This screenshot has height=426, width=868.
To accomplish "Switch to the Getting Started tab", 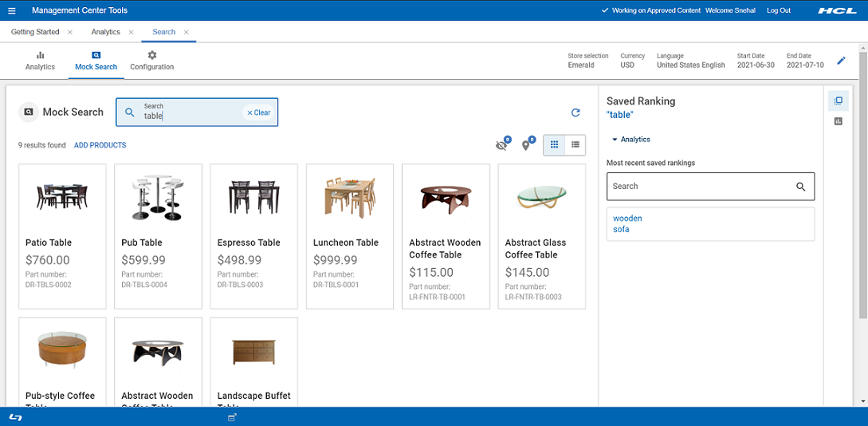I will [x=35, y=32].
